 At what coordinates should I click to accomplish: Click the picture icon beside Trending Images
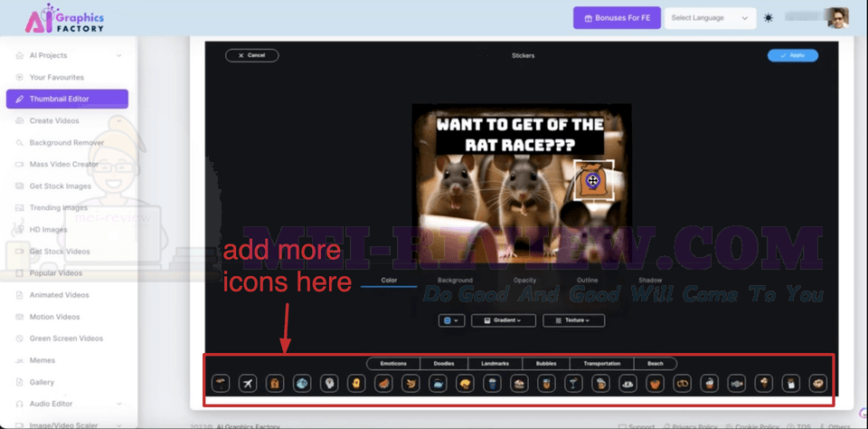[19, 208]
